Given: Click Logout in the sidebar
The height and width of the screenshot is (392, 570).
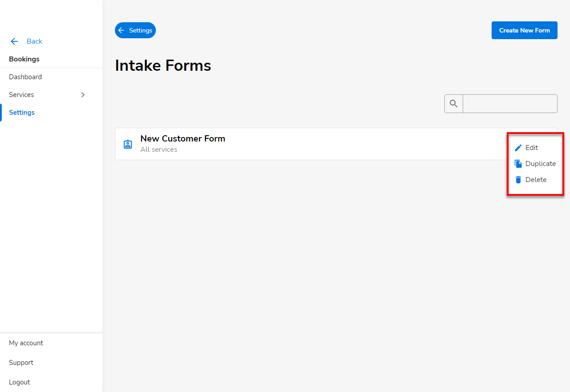Looking at the screenshot, I should click(x=20, y=382).
